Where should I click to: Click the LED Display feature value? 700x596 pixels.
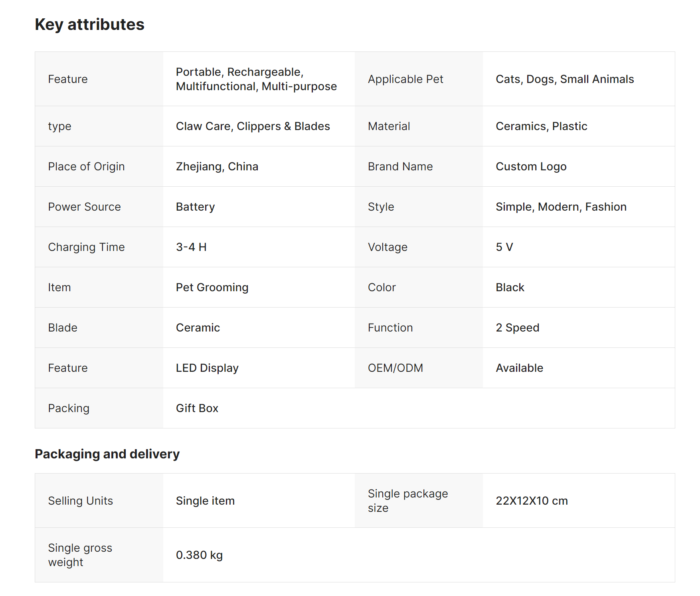point(207,368)
